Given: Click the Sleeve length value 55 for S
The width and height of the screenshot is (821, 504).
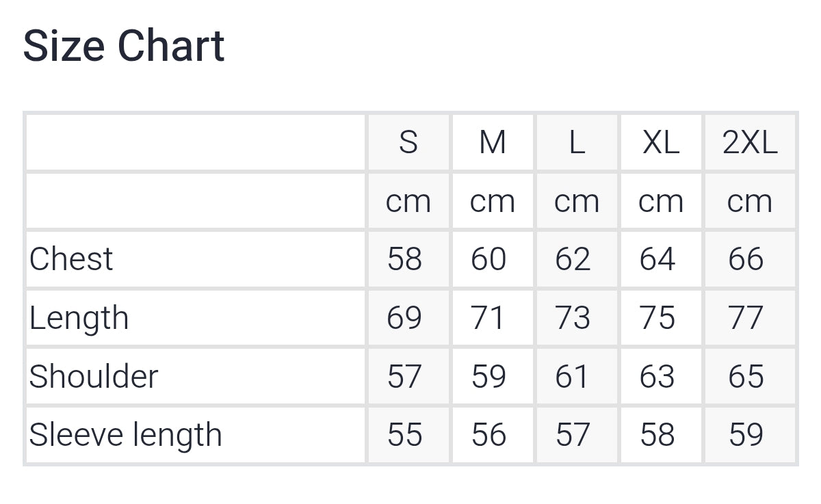Looking at the screenshot, I should coord(404,435).
